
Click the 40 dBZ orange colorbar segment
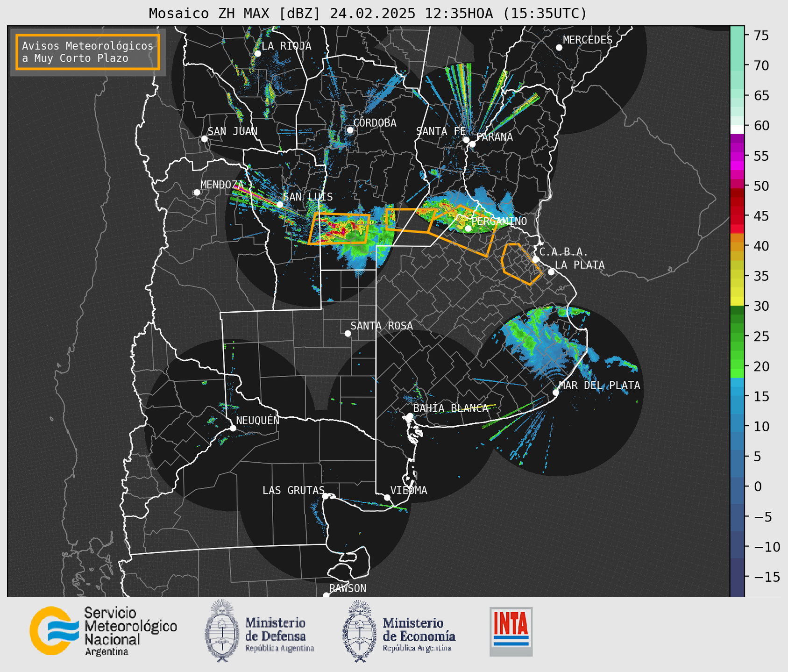(737, 247)
